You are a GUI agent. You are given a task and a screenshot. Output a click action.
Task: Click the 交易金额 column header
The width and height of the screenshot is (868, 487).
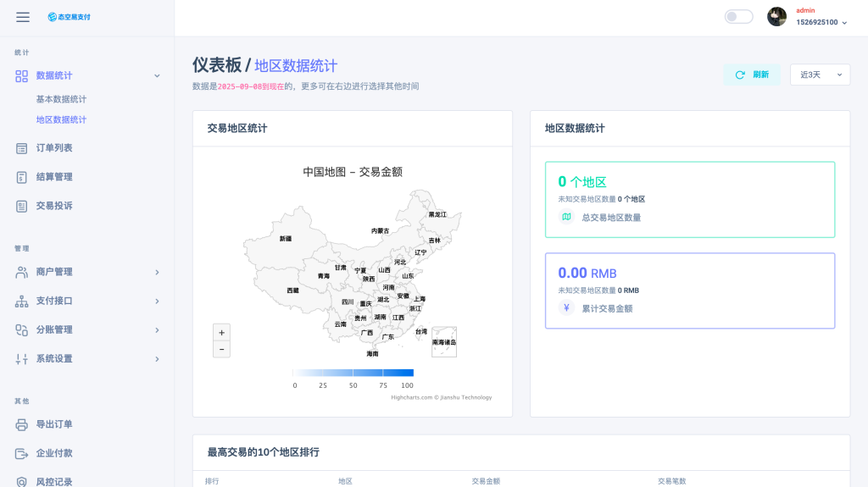coord(486,481)
